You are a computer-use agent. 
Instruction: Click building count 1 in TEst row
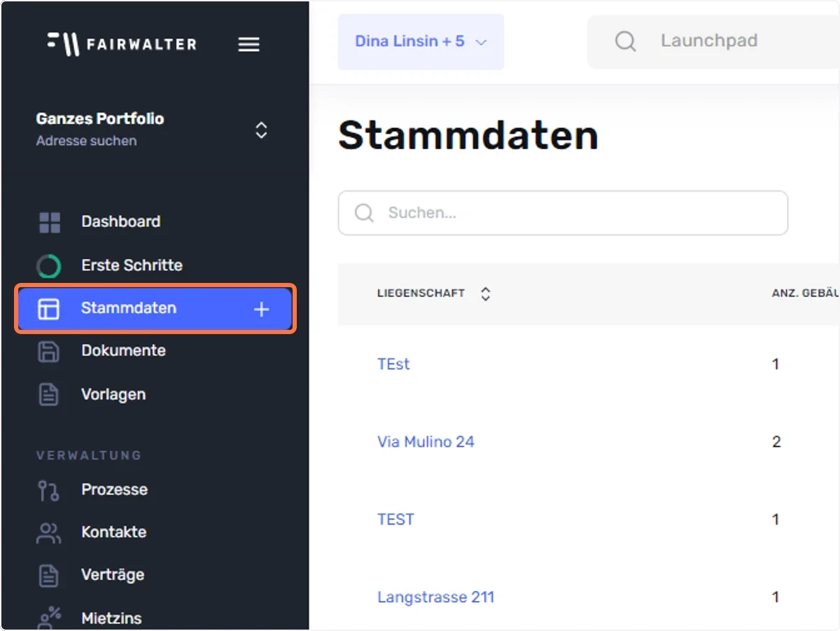coord(776,364)
